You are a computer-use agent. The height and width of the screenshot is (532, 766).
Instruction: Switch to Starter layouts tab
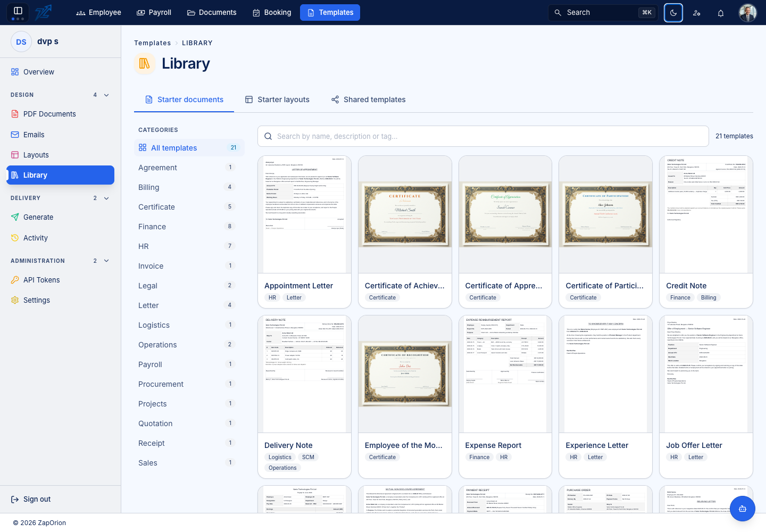[x=277, y=99]
